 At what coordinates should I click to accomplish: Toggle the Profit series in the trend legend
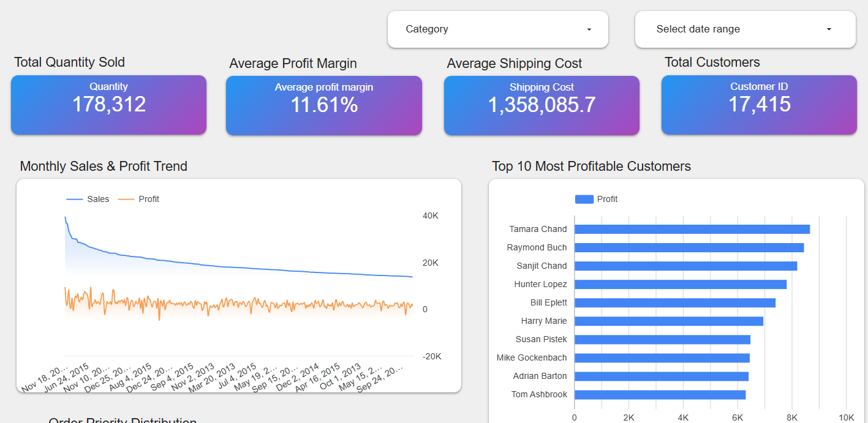[149, 199]
